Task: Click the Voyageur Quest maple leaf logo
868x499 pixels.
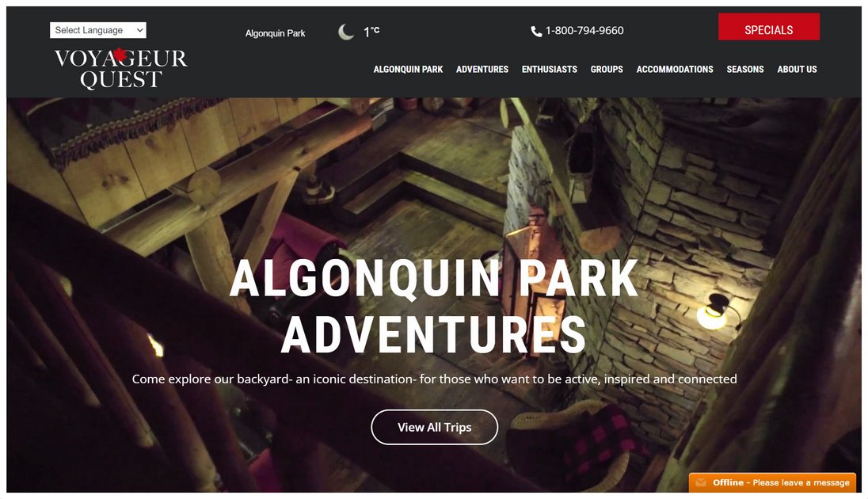Action: click(x=120, y=68)
